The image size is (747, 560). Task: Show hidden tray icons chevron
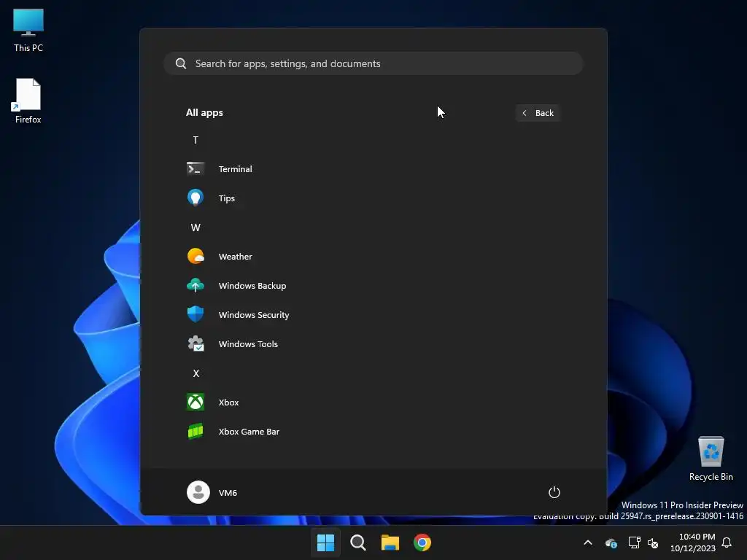point(588,542)
